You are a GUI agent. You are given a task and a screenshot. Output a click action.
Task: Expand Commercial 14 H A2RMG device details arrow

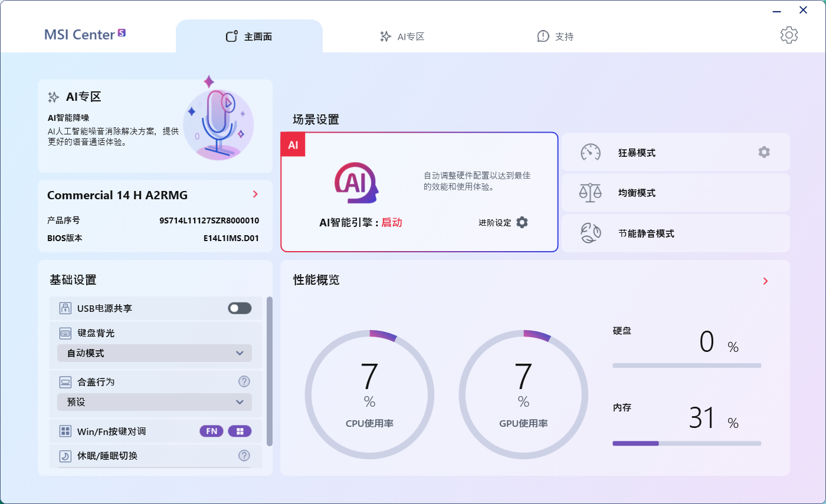(255, 195)
